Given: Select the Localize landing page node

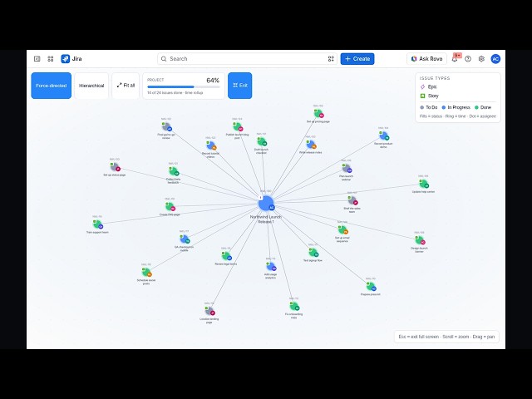Looking at the screenshot, I should (x=209, y=311).
